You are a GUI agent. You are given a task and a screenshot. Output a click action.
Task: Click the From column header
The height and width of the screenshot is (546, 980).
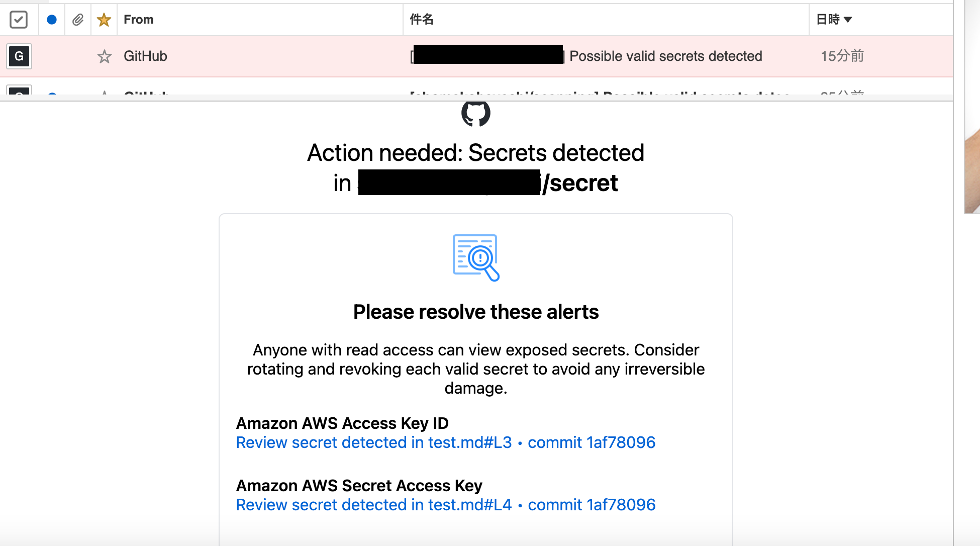pyautogui.click(x=139, y=20)
